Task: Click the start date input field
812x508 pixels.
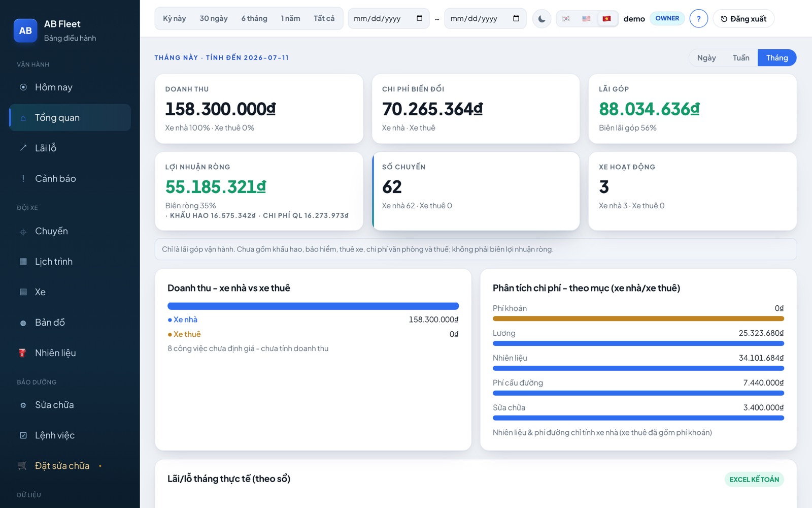Action: [x=388, y=19]
